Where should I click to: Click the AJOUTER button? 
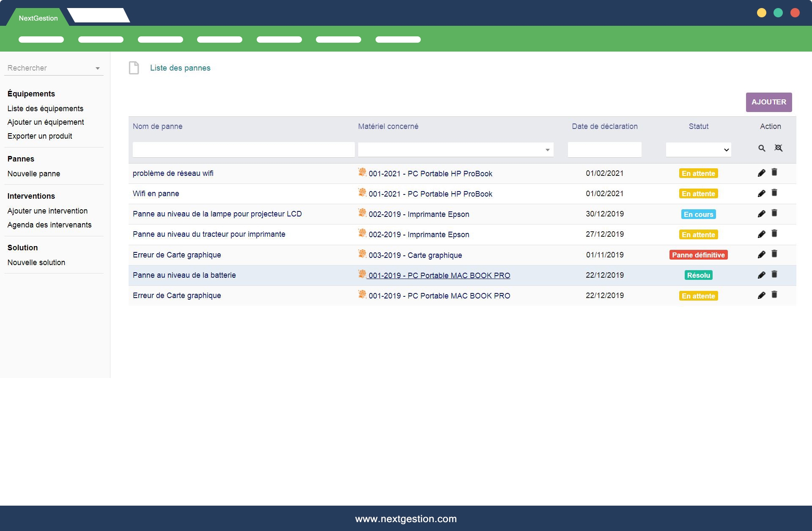768,102
